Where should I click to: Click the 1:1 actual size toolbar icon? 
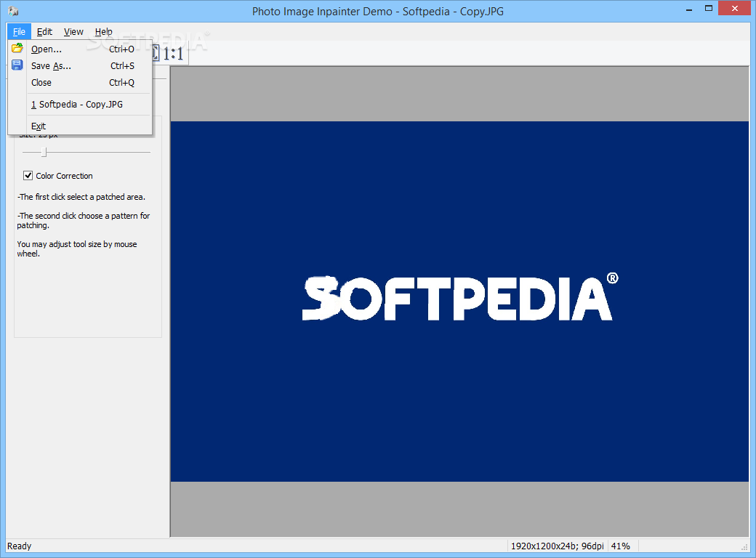tap(172, 53)
